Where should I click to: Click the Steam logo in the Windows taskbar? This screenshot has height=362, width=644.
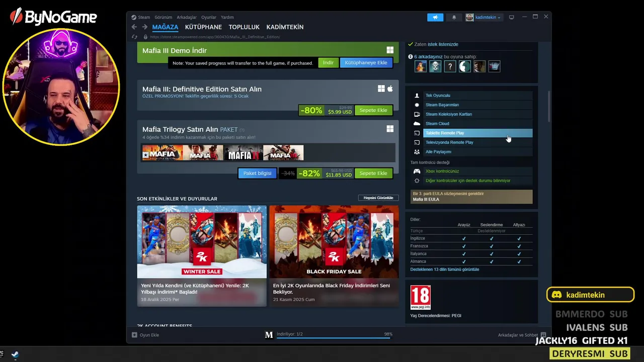[16, 354]
